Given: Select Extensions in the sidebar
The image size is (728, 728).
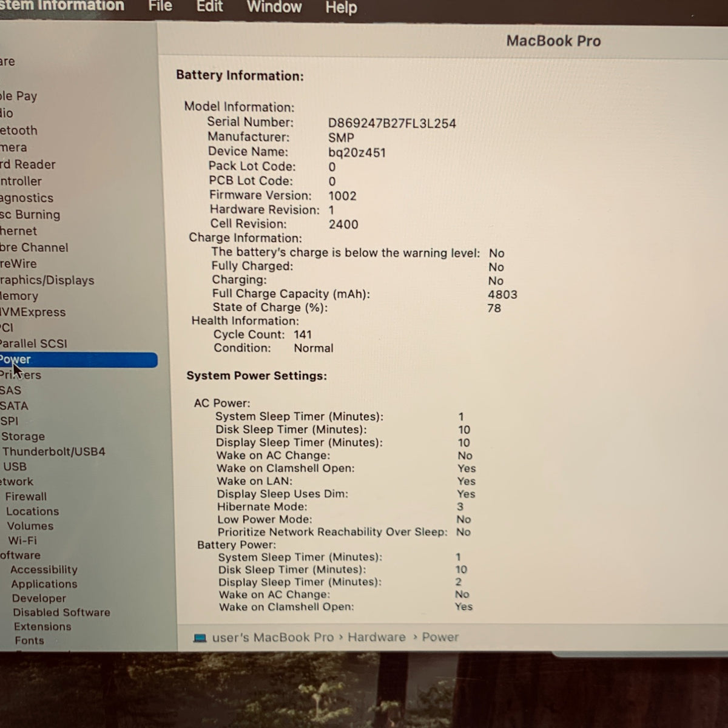Looking at the screenshot, I should tap(42, 627).
